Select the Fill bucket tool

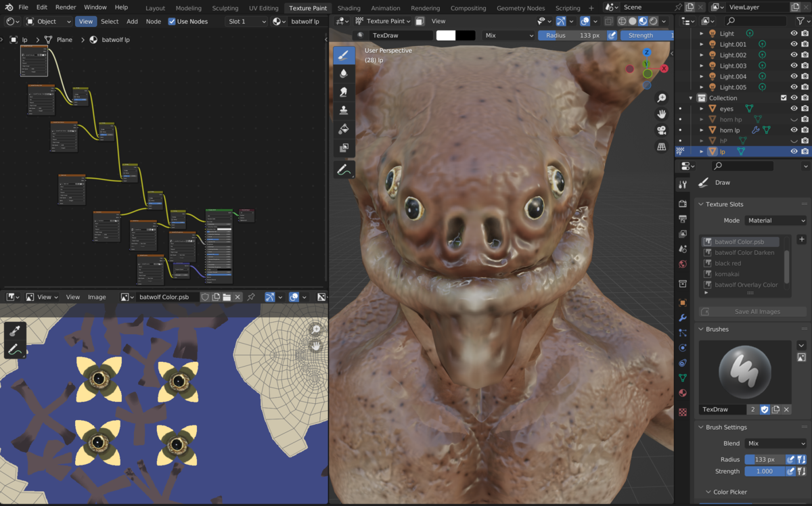click(344, 129)
